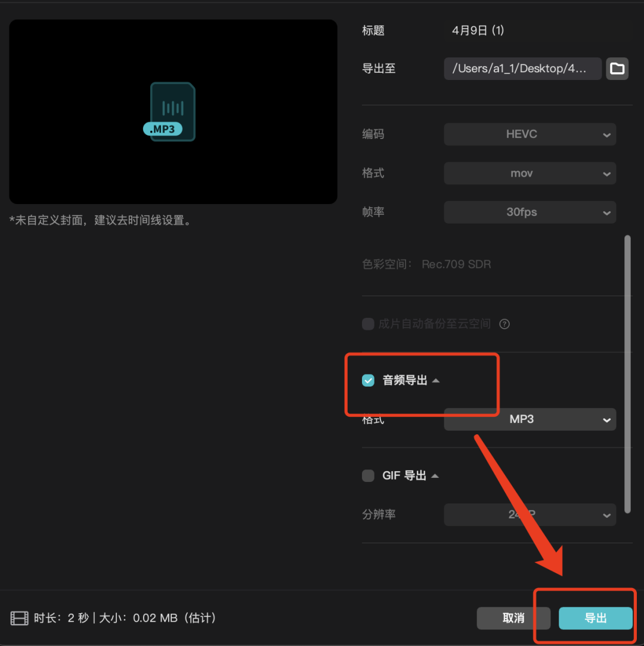This screenshot has width=644, height=646.
Task: Click the 取消 cancel button
Action: [513, 619]
